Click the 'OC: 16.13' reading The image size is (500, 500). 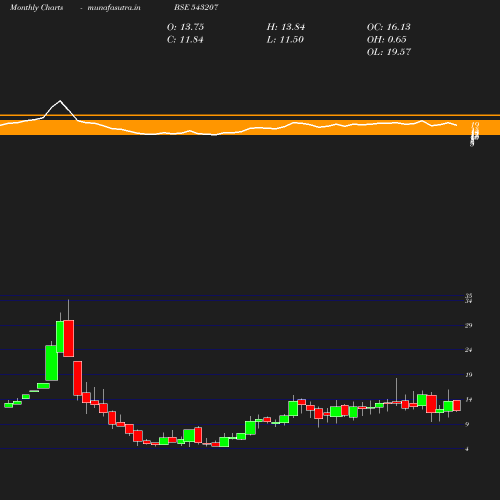pos(389,27)
